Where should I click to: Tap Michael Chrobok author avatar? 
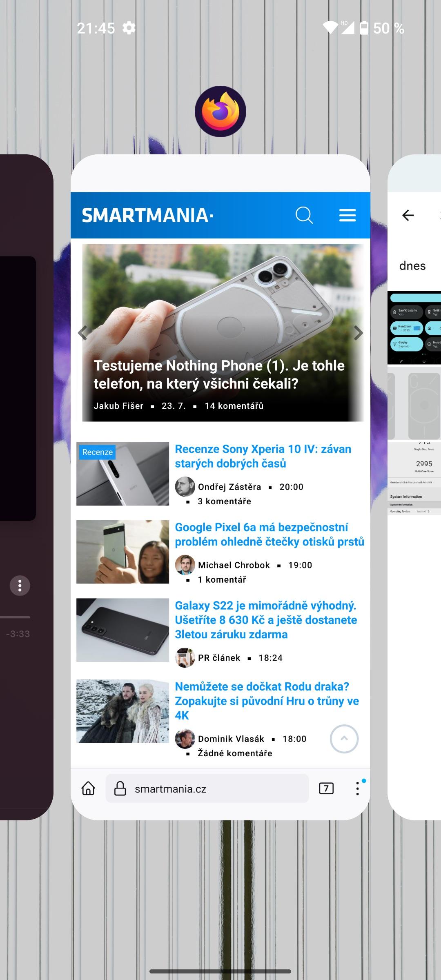click(x=185, y=565)
